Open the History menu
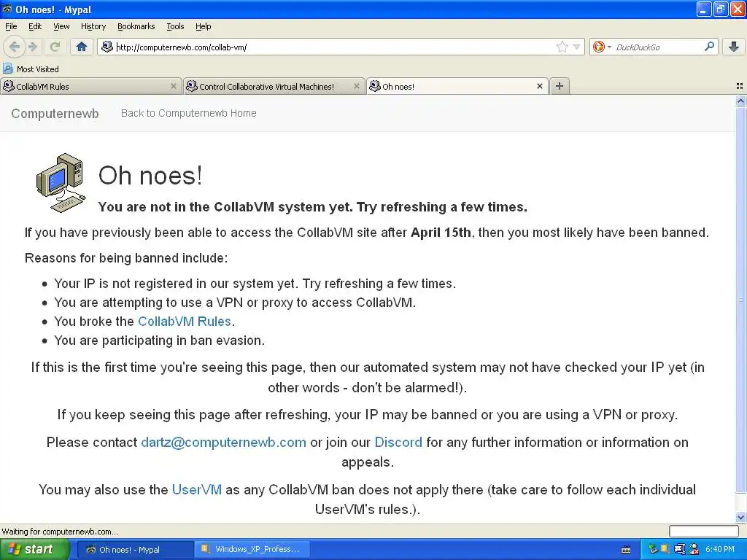747x560 pixels. pyautogui.click(x=93, y=26)
